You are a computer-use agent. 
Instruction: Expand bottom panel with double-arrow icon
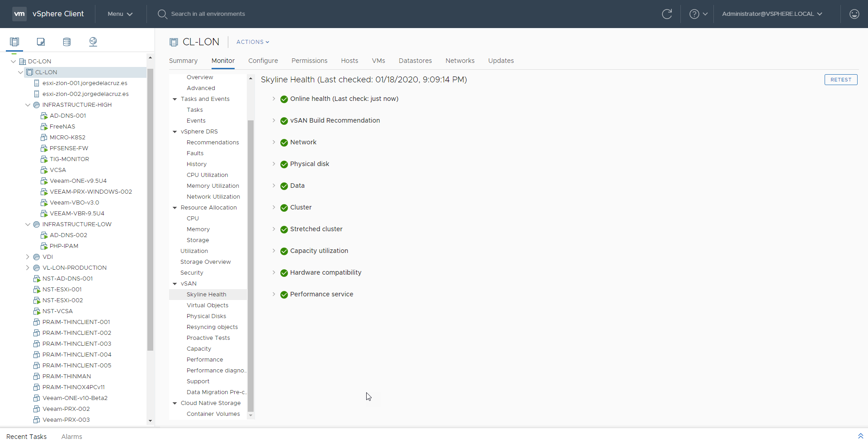click(860, 436)
